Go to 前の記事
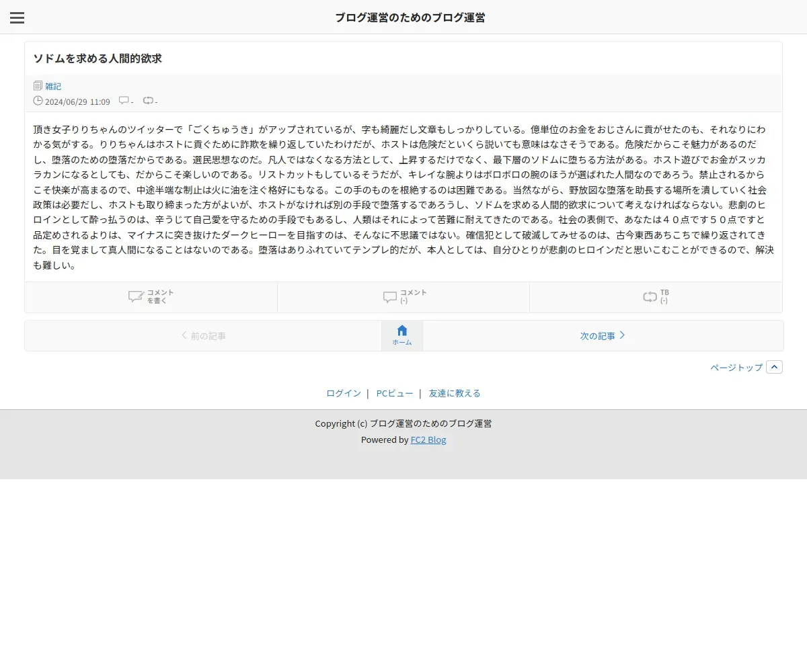The width and height of the screenshot is (807, 672). click(203, 335)
